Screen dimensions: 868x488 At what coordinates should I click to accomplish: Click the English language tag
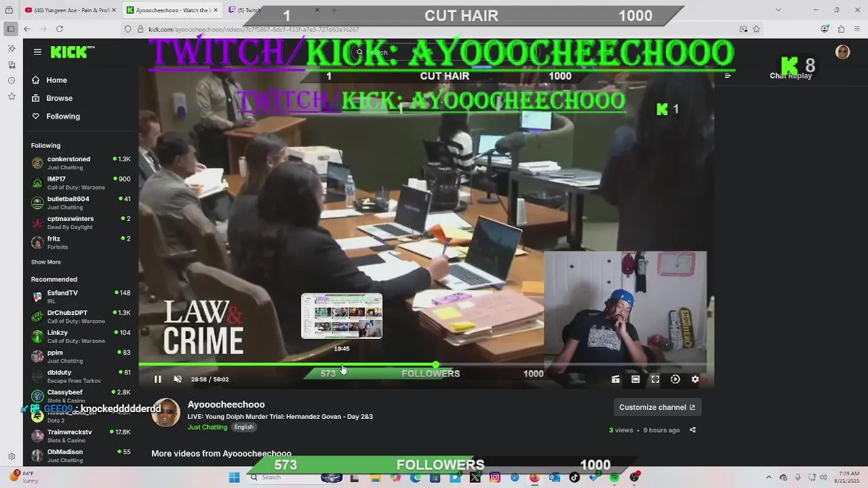click(243, 427)
